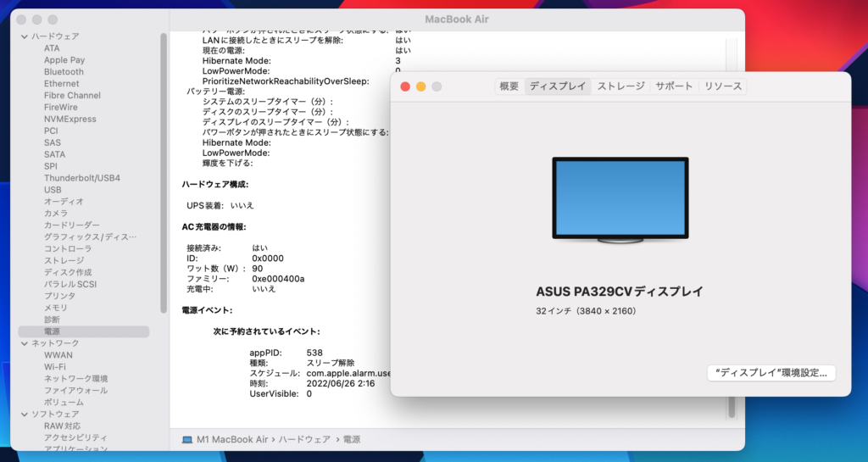Select SPI in the sidebar
This screenshot has height=462, width=868.
click(50, 166)
